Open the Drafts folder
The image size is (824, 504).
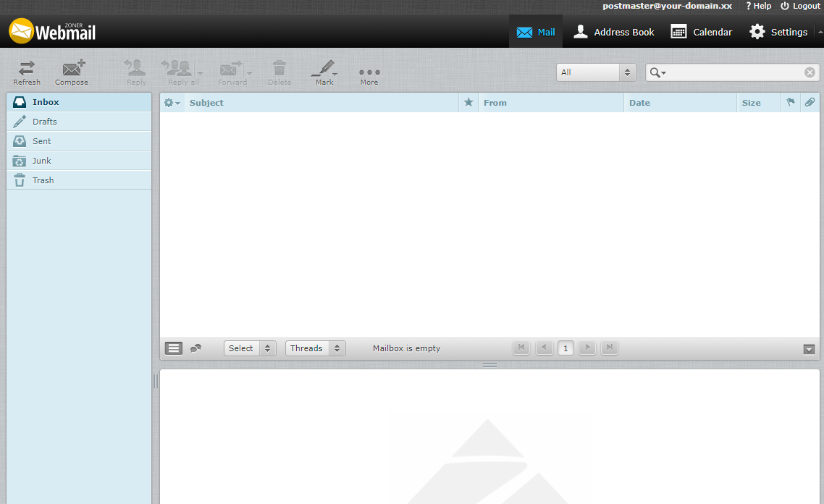(44, 122)
